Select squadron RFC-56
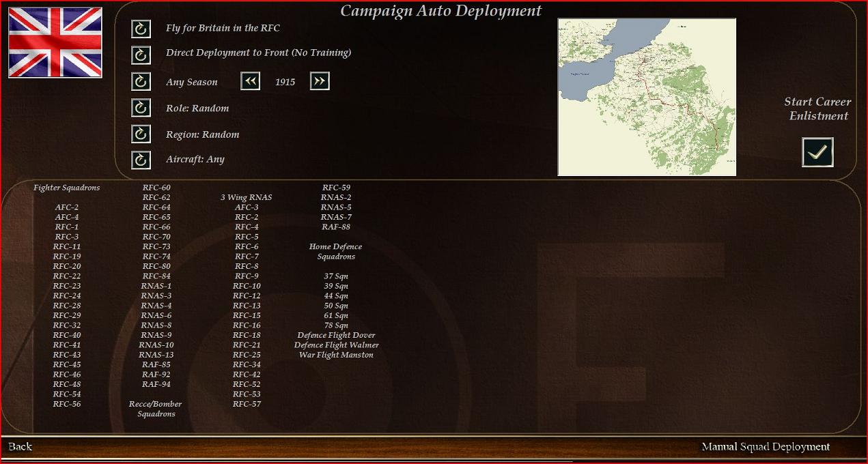Image resolution: width=868 pixels, height=464 pixels. click(x=67, y=405)
